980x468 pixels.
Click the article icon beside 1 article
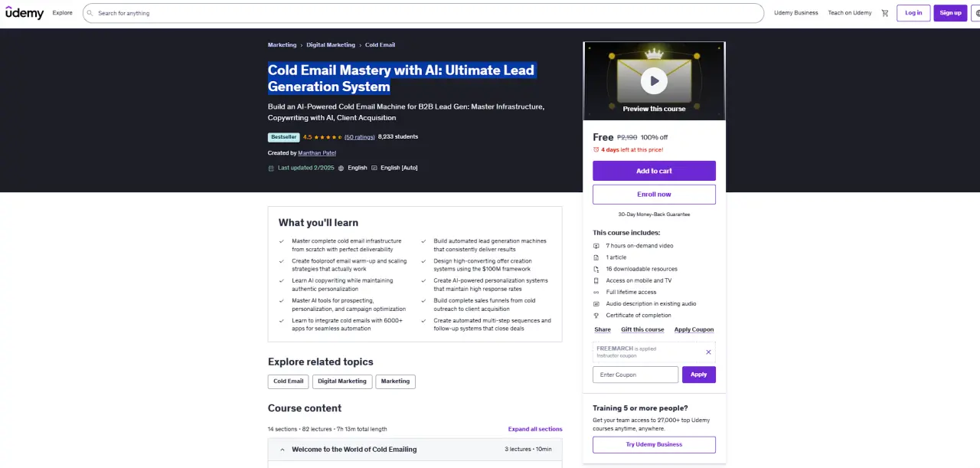click(596, 257)
